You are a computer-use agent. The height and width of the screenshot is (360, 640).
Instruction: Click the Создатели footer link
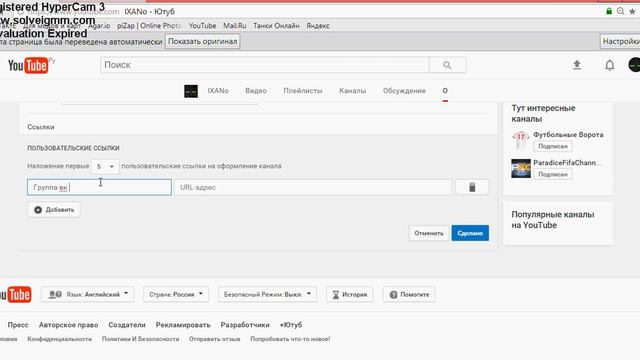(x=127, y=325)
